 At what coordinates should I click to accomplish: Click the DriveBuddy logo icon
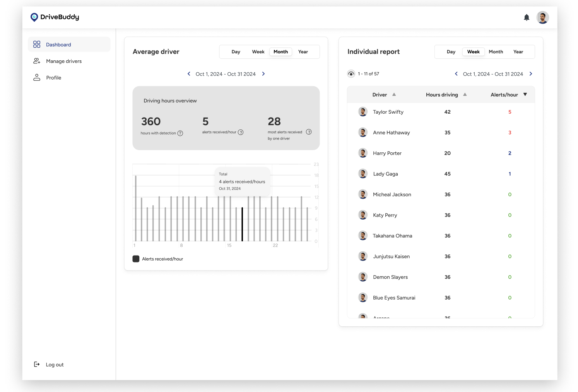34,17
